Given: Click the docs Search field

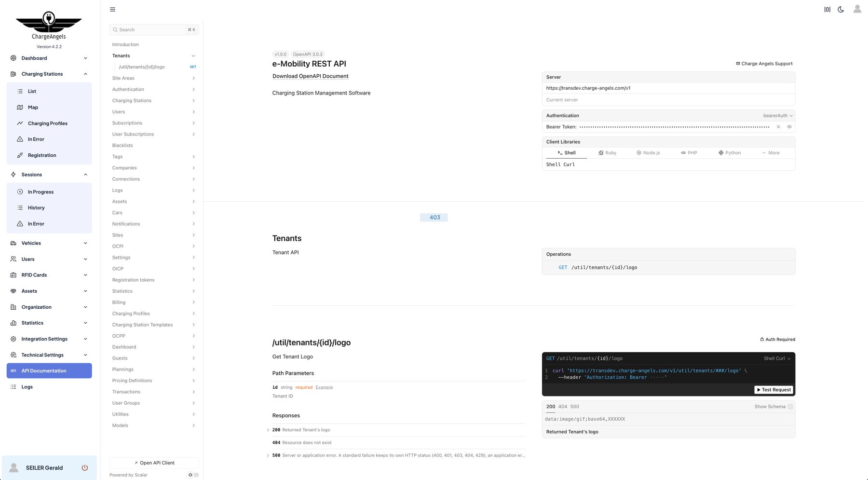Looking at the screenshot, I should (x=154, y=30).
